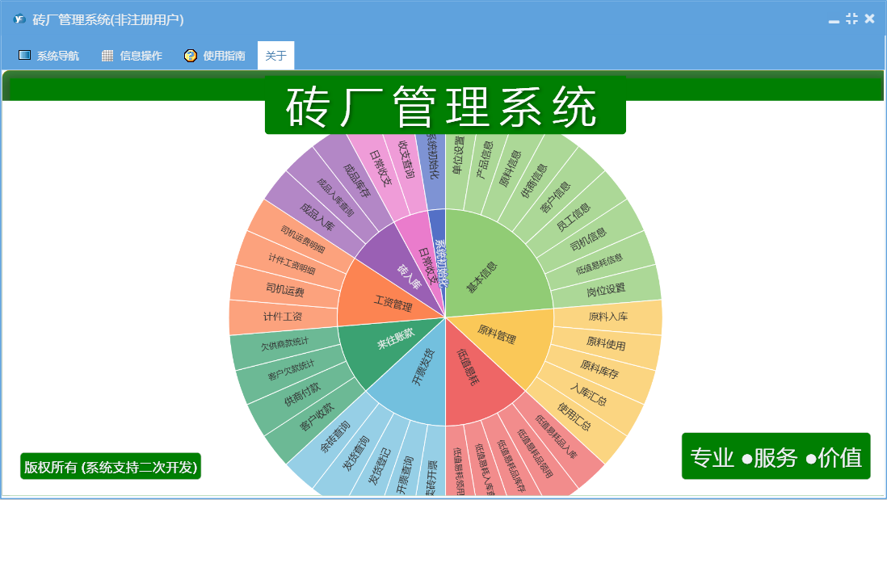Open the 供商付款 segment
Image resolution: width=887 pixels, height=588 pixels.
pos(303,394)
